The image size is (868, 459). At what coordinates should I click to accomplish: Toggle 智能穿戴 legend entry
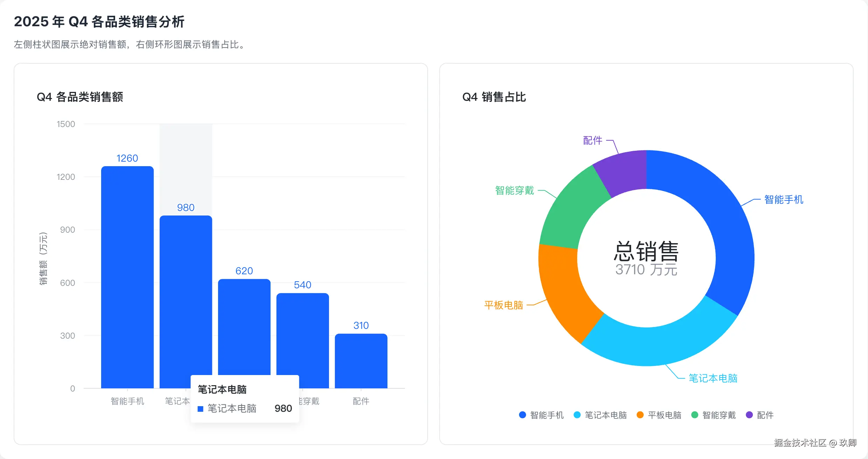pos(719,415)
